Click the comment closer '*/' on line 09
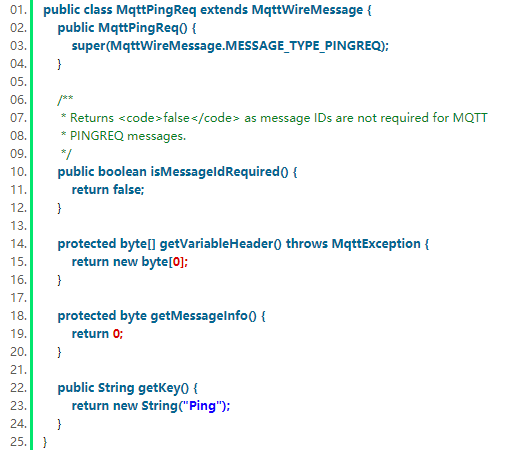Image resolution: width=505 pixels, height=454 pixels. click(66, 154)
